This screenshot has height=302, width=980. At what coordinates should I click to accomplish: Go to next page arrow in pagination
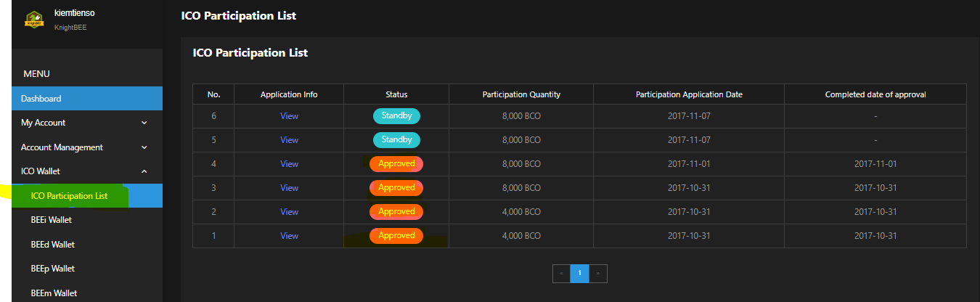[x=598, y=274]
